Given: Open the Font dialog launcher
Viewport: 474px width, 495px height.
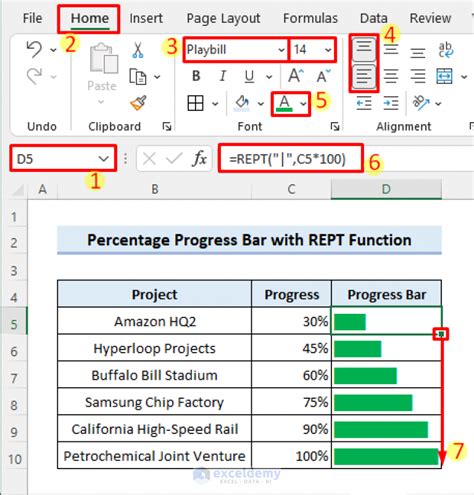Looking at the screenshot, I should pos(335,126).
